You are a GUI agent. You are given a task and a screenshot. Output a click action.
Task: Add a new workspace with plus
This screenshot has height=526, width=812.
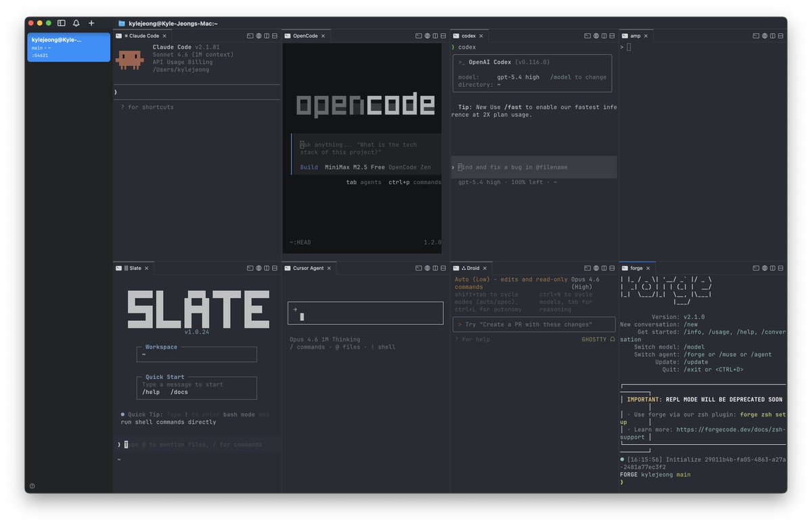click(91, 23)
